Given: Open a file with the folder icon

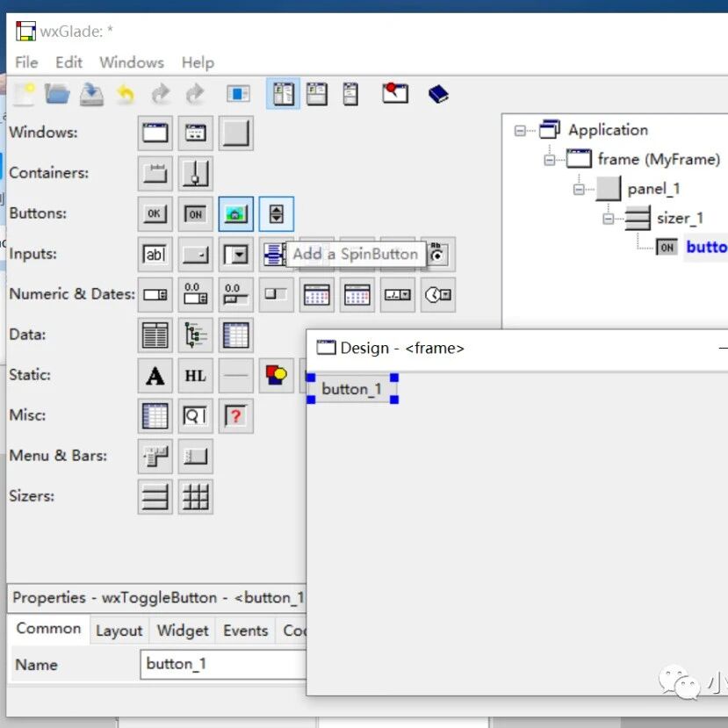Looking at the screenshot, I should [x=58, y=94].
